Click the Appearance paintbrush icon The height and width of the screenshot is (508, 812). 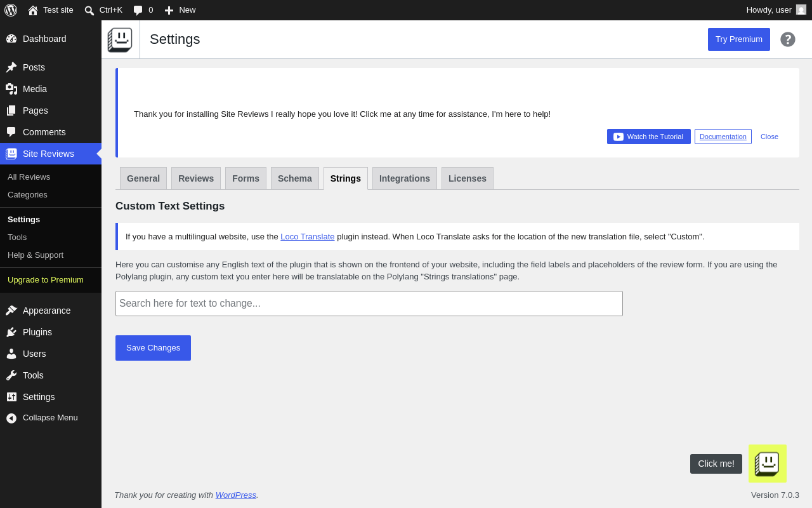click(11, 311)
